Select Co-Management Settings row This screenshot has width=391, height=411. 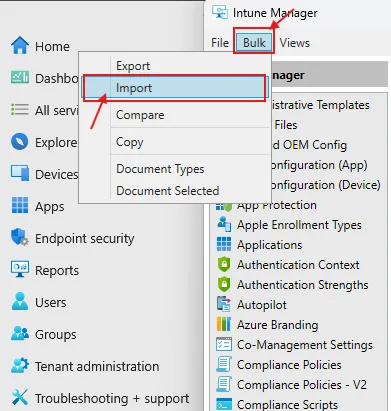[x=305, y=345]
